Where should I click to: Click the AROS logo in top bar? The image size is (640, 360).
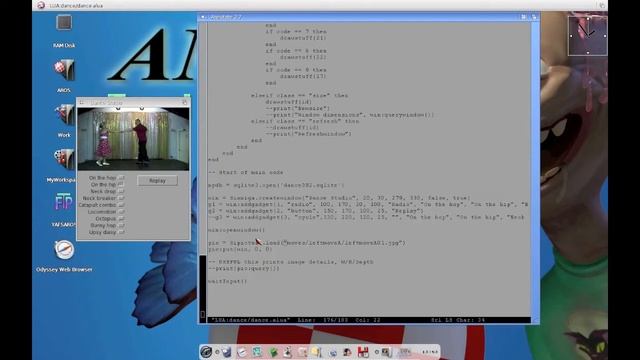[41, 5]
